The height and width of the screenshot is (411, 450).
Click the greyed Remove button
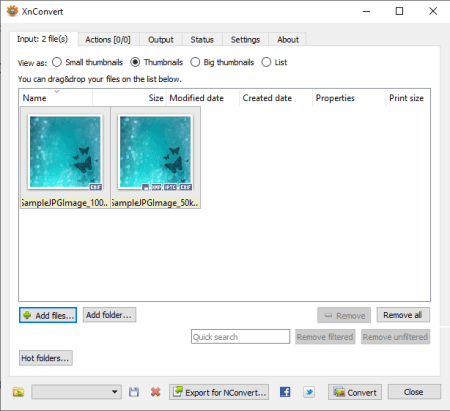pos(344,315)
